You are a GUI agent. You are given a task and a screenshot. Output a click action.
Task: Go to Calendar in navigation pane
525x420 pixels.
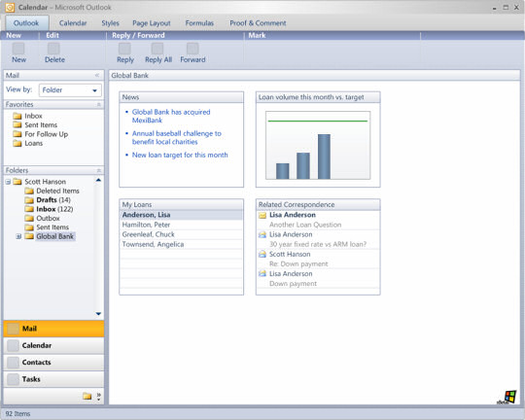pos(53,345)
